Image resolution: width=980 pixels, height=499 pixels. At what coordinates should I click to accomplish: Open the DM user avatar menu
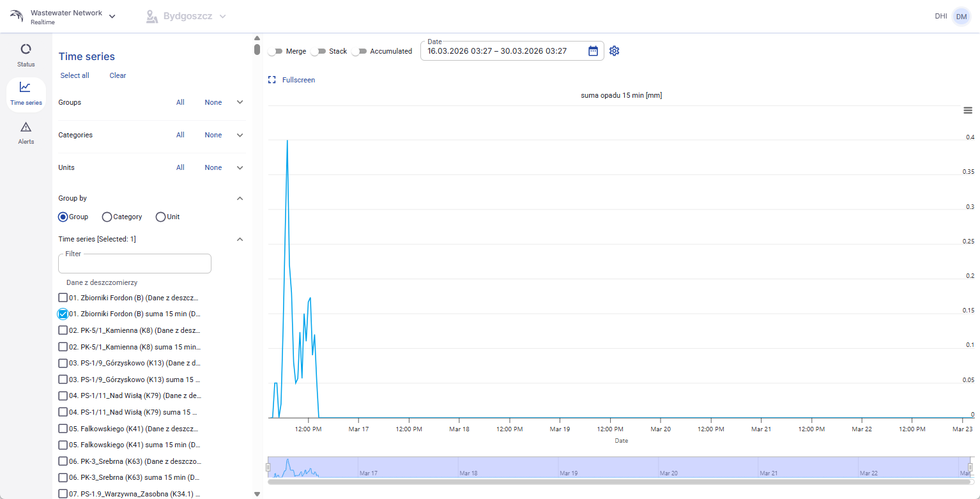pos(961,17)
